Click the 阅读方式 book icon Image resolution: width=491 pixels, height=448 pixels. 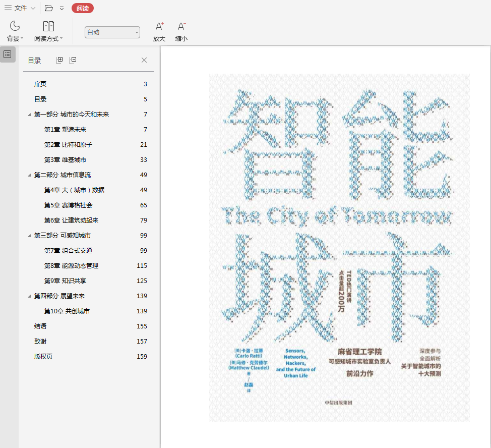tap(48, 26)
